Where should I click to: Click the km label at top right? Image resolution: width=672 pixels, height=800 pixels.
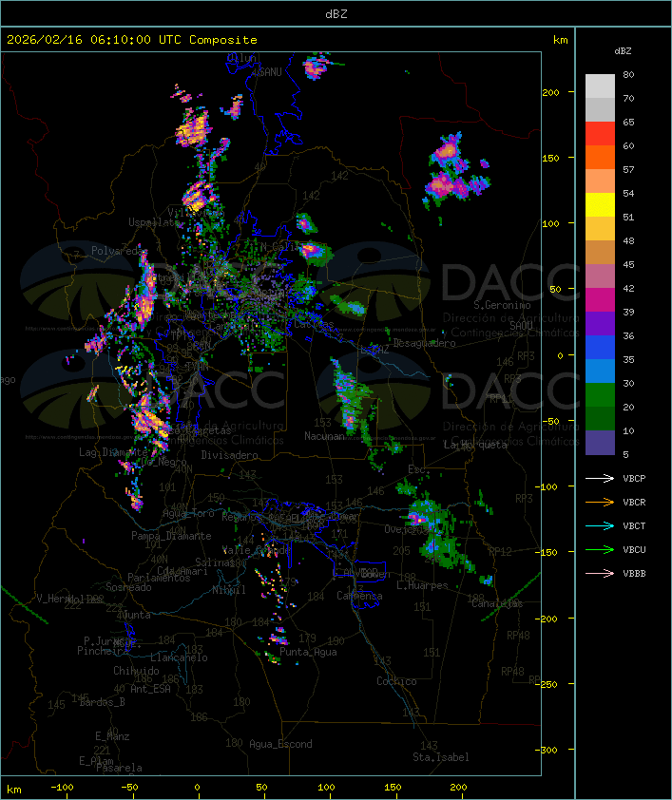pos(560,39)
